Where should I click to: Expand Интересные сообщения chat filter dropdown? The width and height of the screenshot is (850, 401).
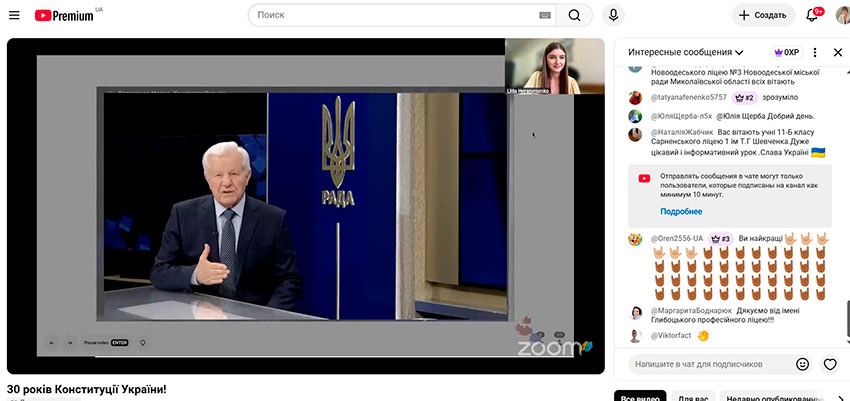point(685,52)
